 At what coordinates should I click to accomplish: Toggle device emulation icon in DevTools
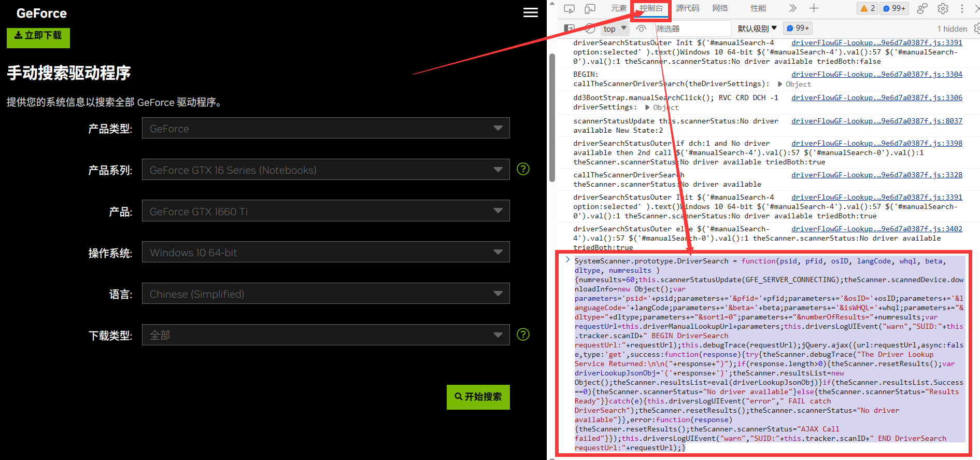coord(590,9)
